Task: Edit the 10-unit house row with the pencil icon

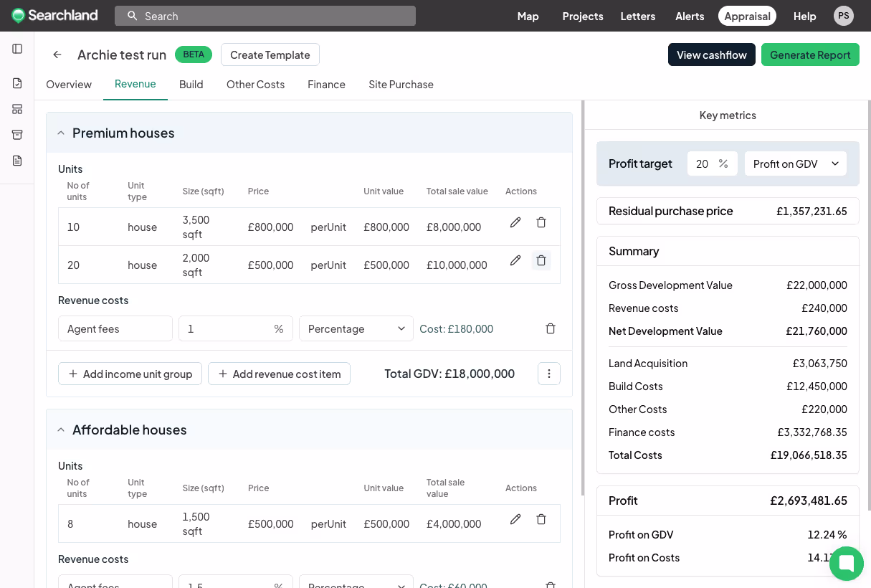Action: click(515, 222)
